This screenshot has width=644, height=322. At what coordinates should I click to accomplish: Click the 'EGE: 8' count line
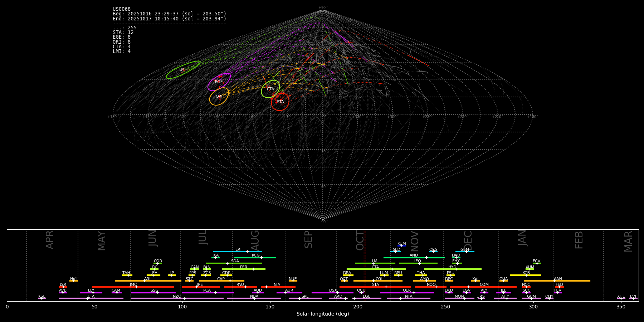122,37
